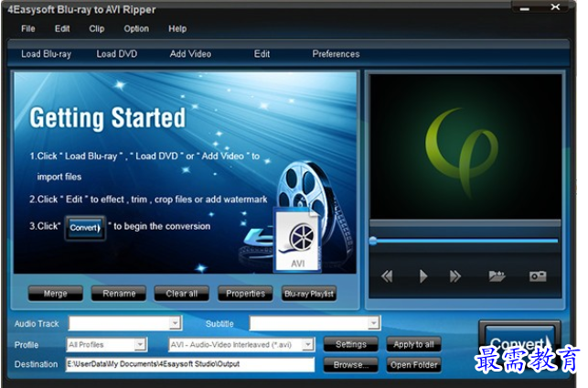This screenshot has width=588, height=388.
Task: Click Add Video in toolbar
Action: click(x=190, y=54)
